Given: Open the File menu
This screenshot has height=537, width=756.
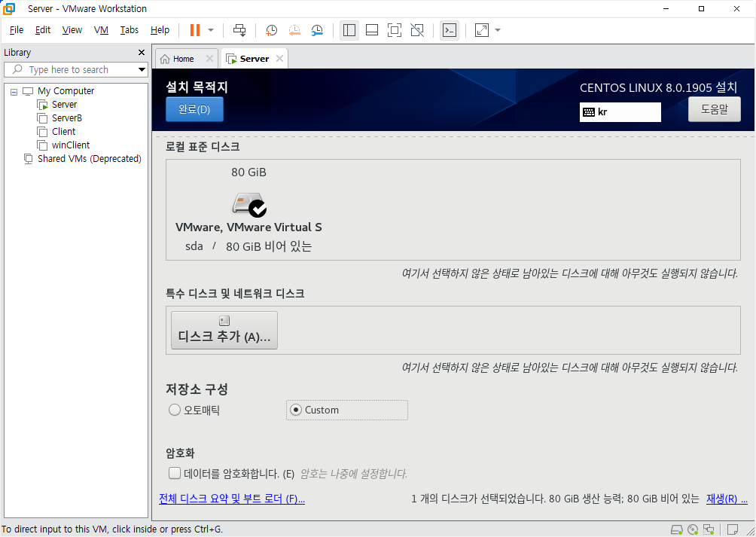Looking at the screenshot, I should (17, 30).
